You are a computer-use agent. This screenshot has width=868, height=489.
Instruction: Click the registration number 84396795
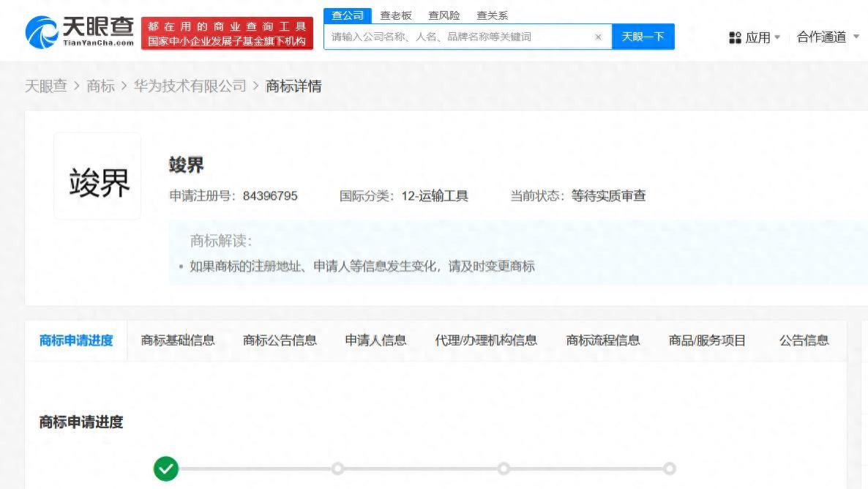[270, 195]
